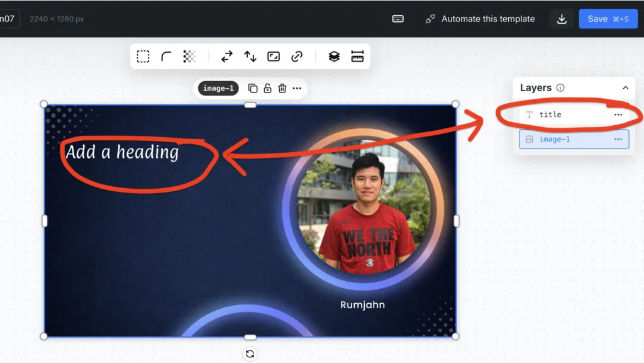
Task: Click the dashed selection border icon
Action: pyautogui.click(x=143, y=57)
